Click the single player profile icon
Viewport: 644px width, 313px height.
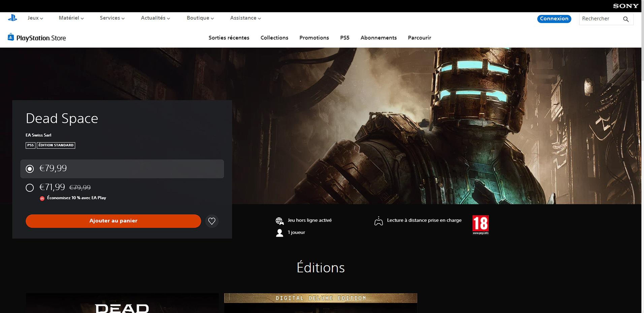coord(280,232)
